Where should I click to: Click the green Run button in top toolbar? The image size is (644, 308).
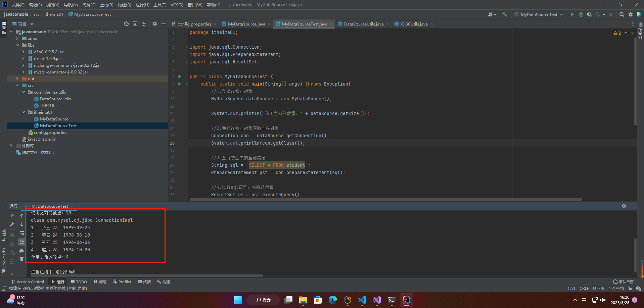[572, 14]
